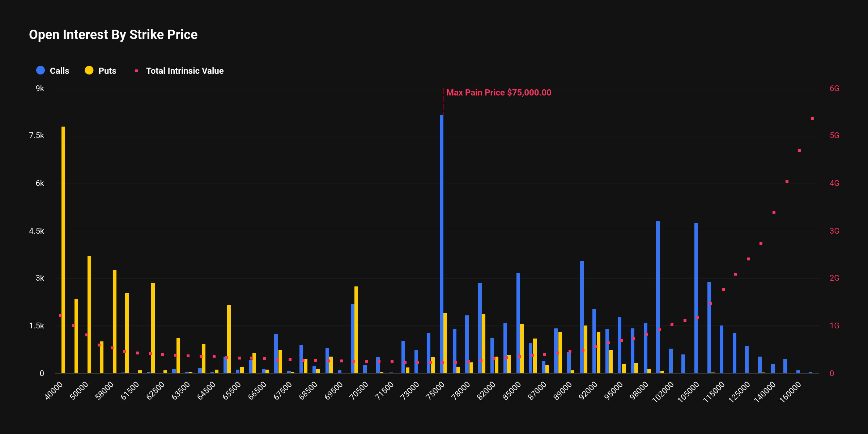Click the chart title Open Interest By Strike Price
Image resolution: width=868 pixels, height=434 pixels.
point(113,35)
